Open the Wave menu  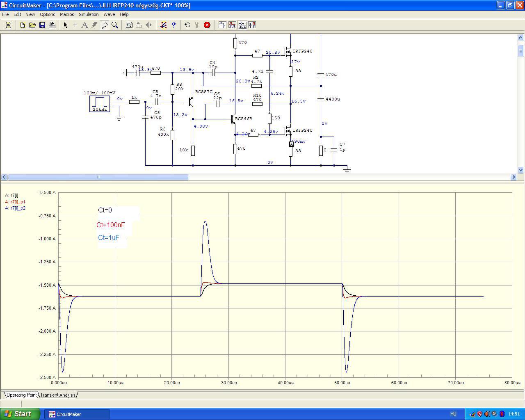pos(109,14)
